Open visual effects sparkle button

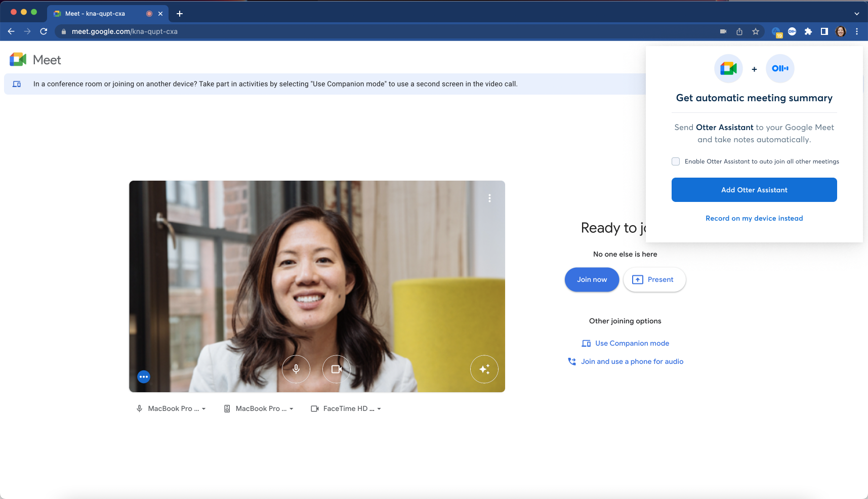click(x=484, y=369)
